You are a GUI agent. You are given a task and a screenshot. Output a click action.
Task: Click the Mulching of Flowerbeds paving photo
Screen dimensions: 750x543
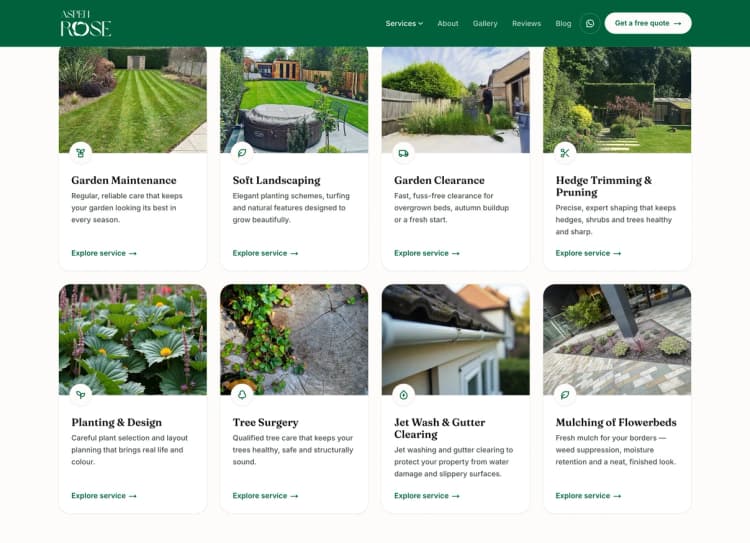click(x=617, y=340)
